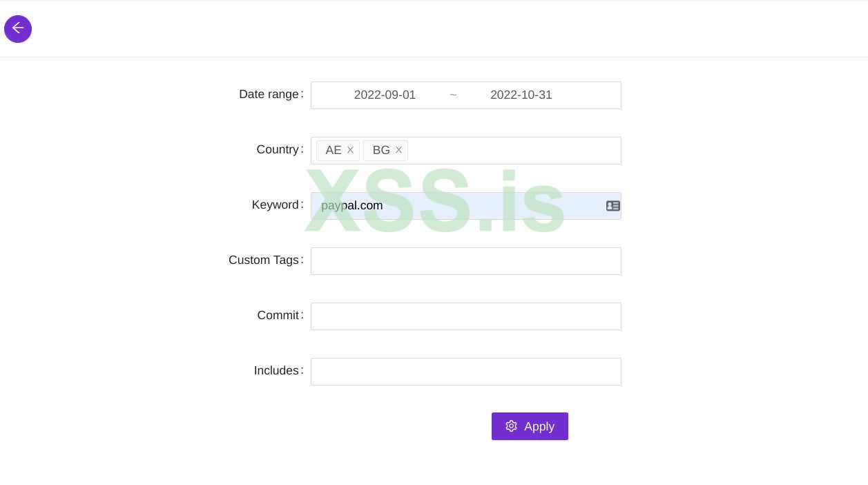Select the BG tag chip text
This screenshot has height=485, width=868.
click(x=381, y=150)
